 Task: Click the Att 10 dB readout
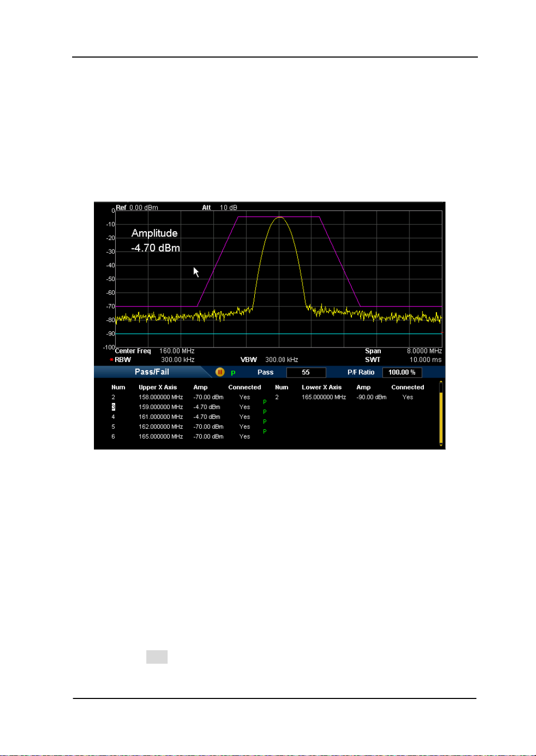[x=219, y=207]
